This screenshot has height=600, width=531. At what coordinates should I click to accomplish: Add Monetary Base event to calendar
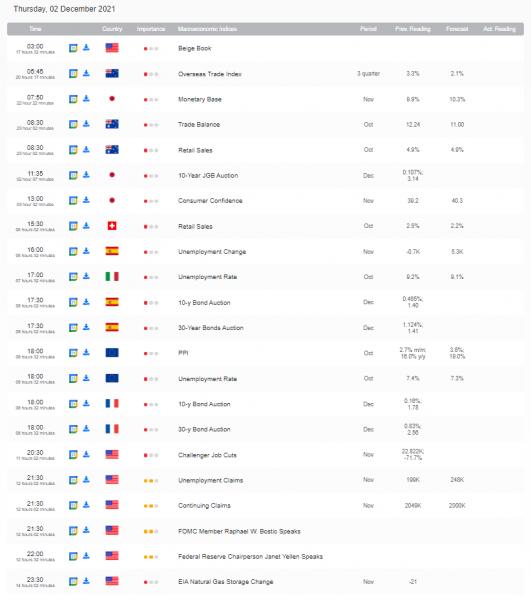73,99
